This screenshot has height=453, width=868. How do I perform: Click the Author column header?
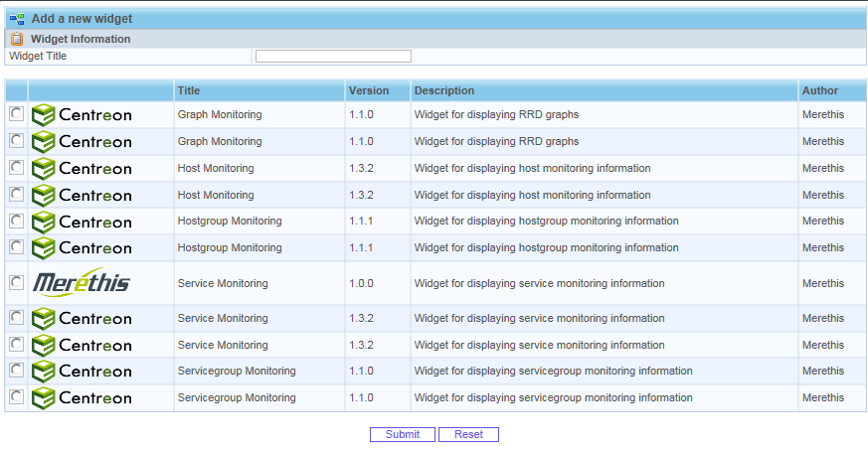pos(820,91)
